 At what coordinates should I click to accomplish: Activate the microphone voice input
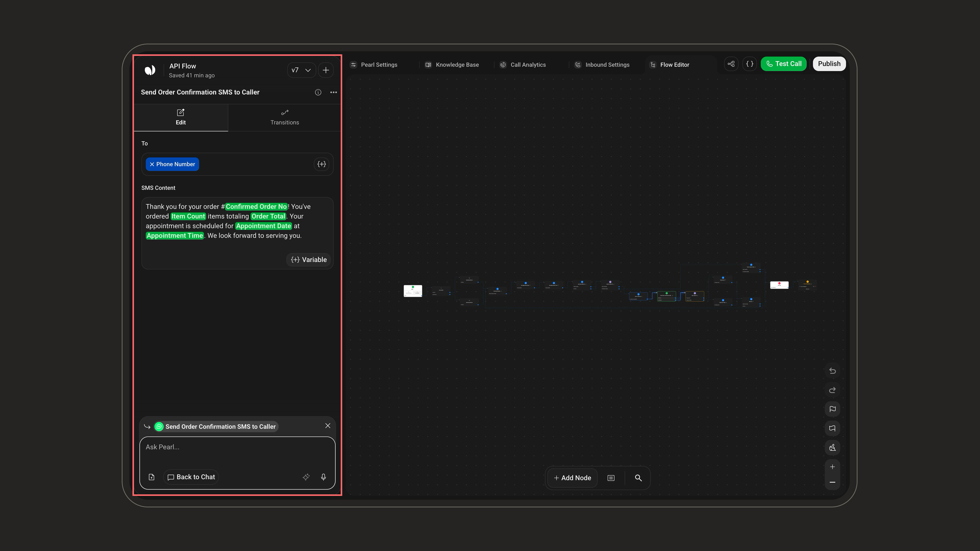[x=323, y=477]
